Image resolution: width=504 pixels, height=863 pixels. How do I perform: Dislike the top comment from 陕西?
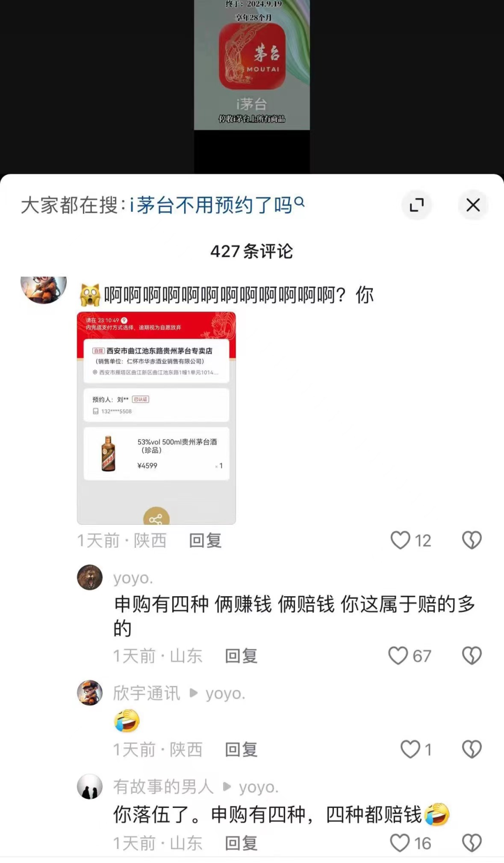coord(471,540)
